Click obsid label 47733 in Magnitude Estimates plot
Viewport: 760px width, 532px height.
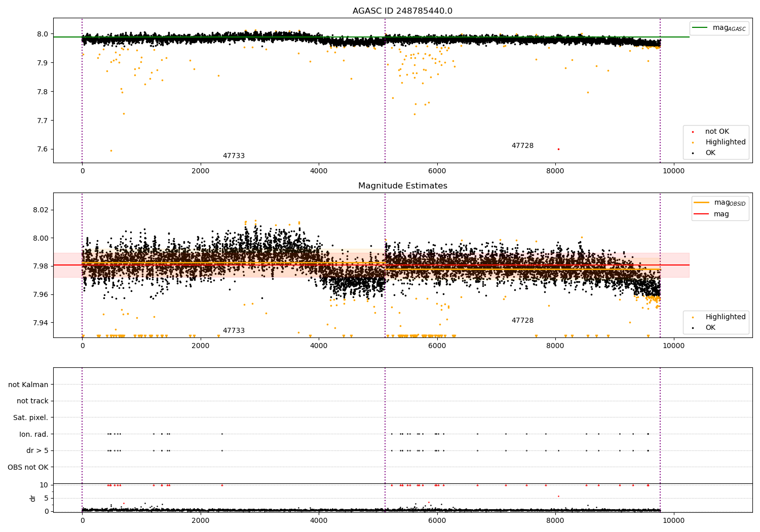(234, 331)
